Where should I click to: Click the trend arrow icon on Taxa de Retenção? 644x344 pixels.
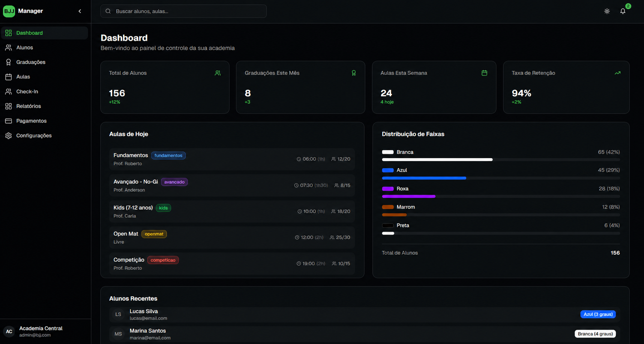point(618,73)
